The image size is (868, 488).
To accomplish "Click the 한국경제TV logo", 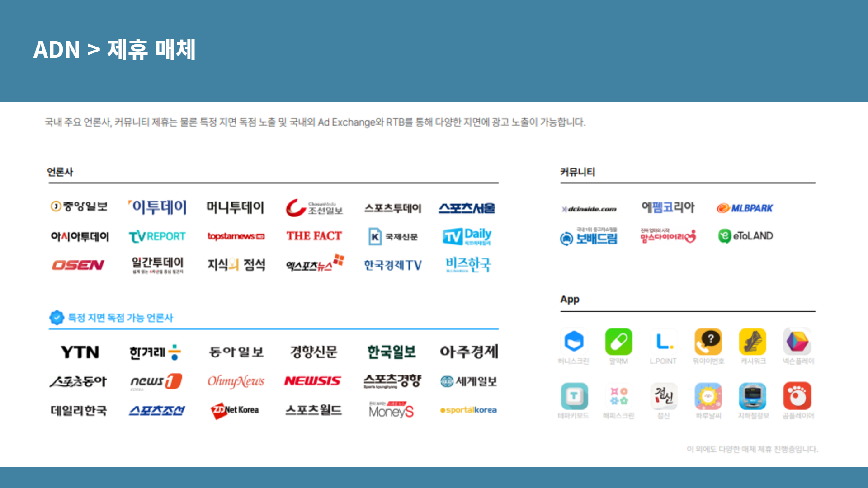I will 393,265.
